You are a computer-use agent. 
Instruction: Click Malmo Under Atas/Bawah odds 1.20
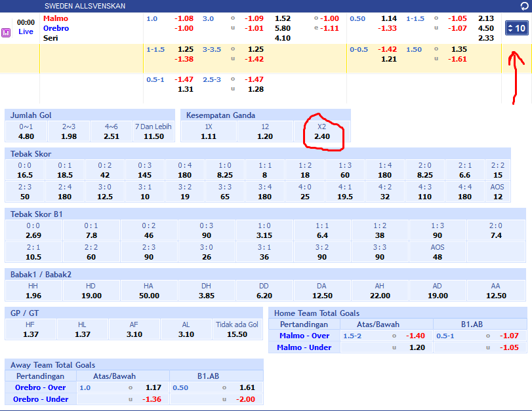(x=417, y=347)
